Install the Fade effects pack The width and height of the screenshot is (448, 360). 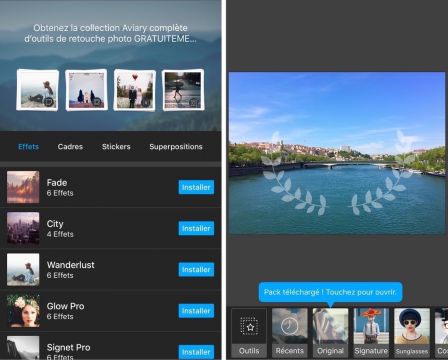pos(196,187)
